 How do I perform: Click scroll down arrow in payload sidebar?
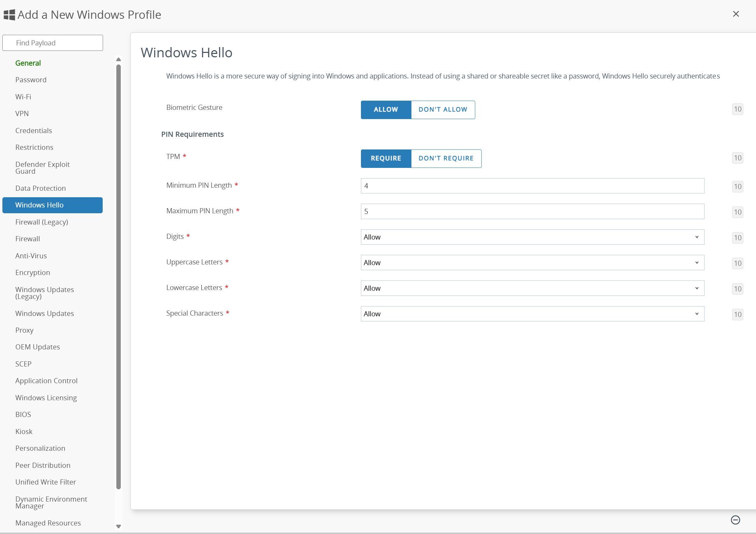coord(118,526)
